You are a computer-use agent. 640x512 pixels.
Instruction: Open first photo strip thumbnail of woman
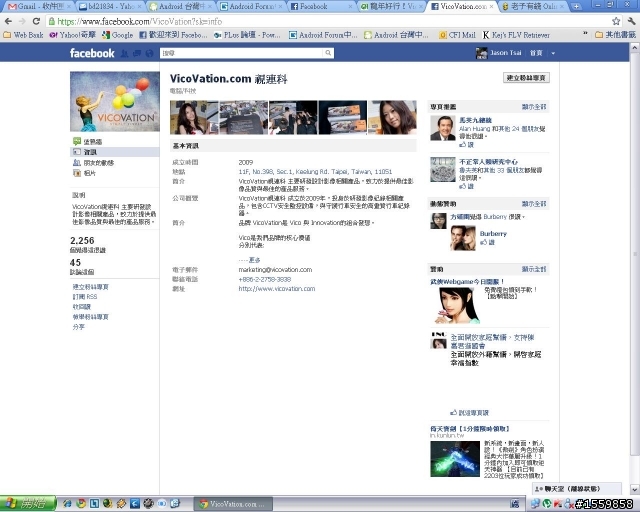(194, 118)
